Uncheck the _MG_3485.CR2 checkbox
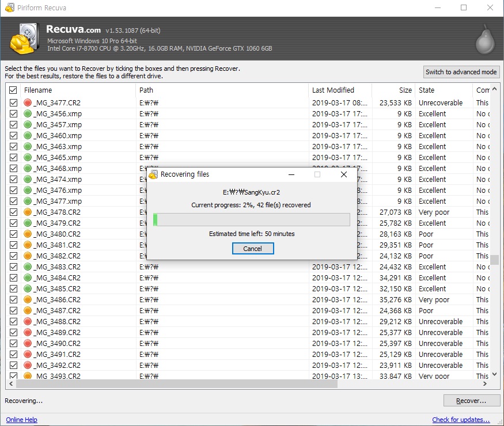This screenshot has width=504, height=426. click(13, 288)
